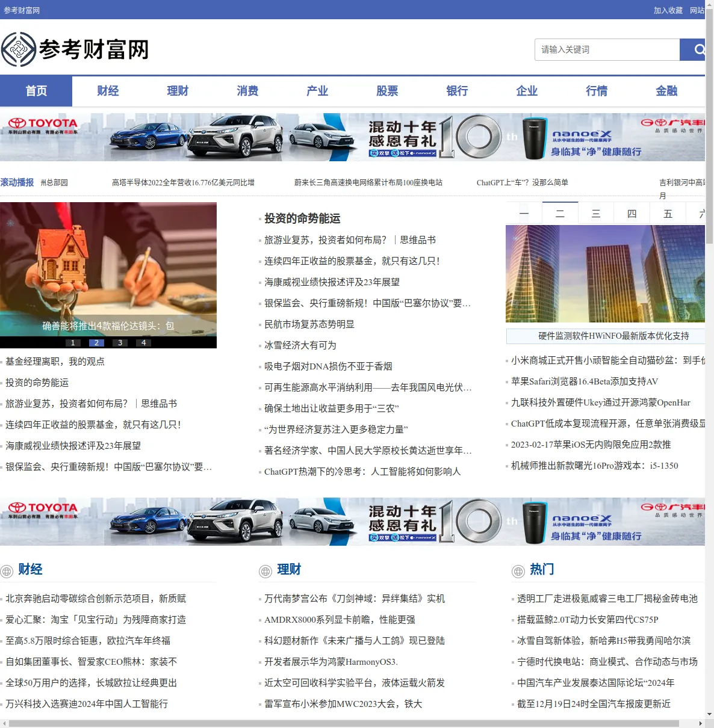Open 九联科技外置硬件Ukey article
Viewport: 714px width, 728px height.
601,403
